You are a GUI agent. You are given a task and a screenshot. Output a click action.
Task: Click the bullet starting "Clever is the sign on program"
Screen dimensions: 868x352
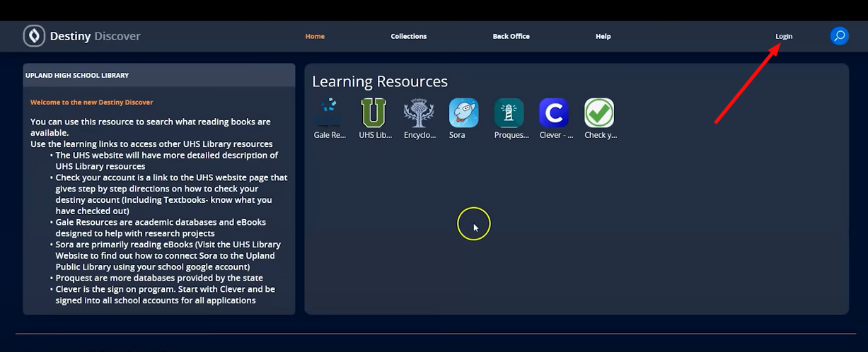coord(161,295)
